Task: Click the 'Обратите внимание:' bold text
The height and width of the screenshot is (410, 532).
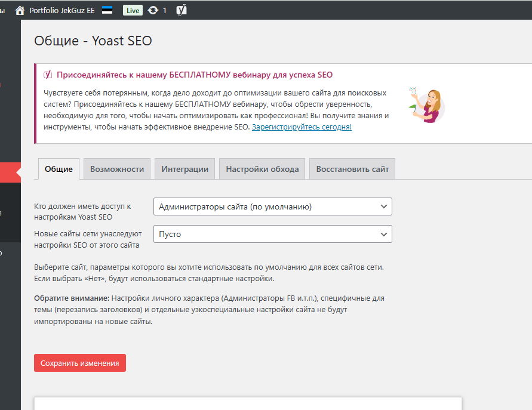Action: (x=72, y=298)
